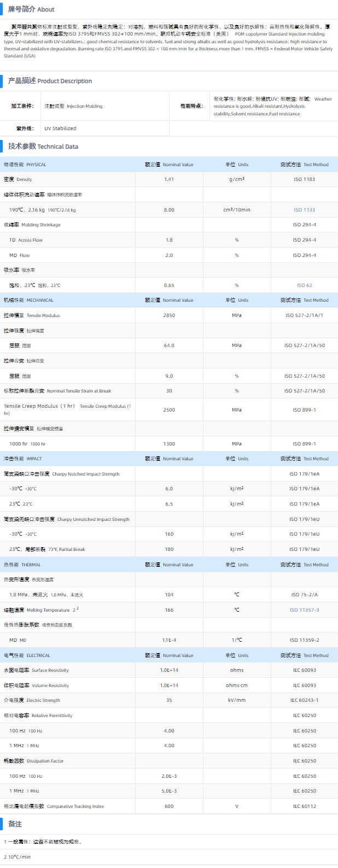Open the ISO 62 test method link
The width and height of the screenshot is (338, 868).
[x=304, y=285]
